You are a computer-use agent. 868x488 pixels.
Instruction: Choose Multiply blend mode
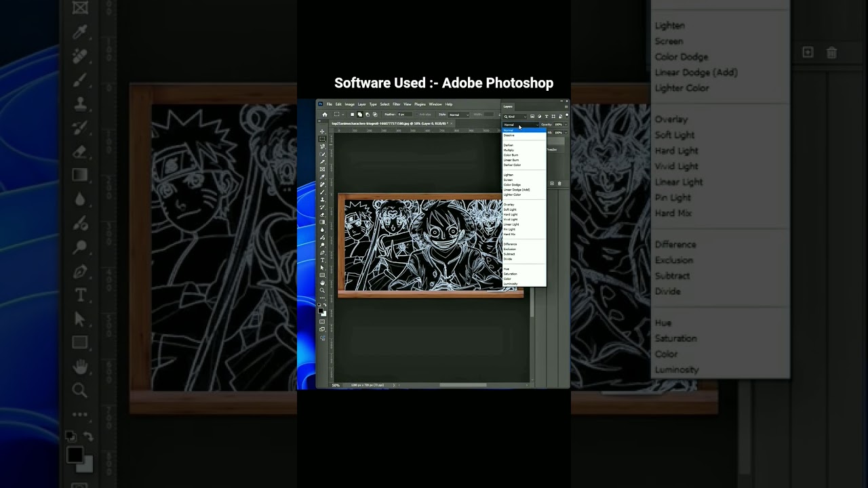coord(509,150)
